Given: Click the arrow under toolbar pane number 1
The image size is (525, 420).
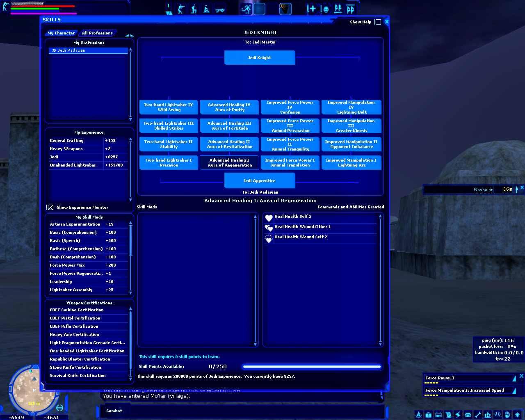Looking at the screenshot, I should [169, 13].
